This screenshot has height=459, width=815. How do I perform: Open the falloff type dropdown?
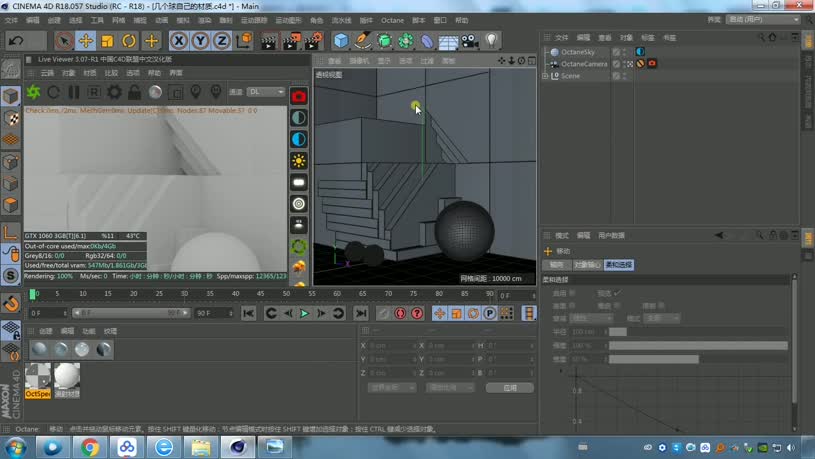(x=590, y=318)
